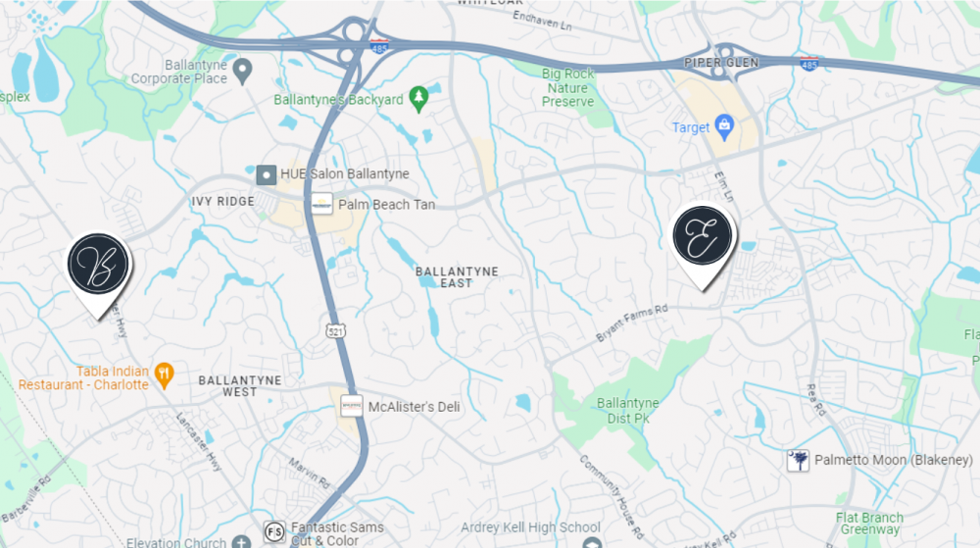Click Ballantyne's Backyard green tree marker
Screen dimensions: 980x548
pyautogui.click(x=418, y=99)
